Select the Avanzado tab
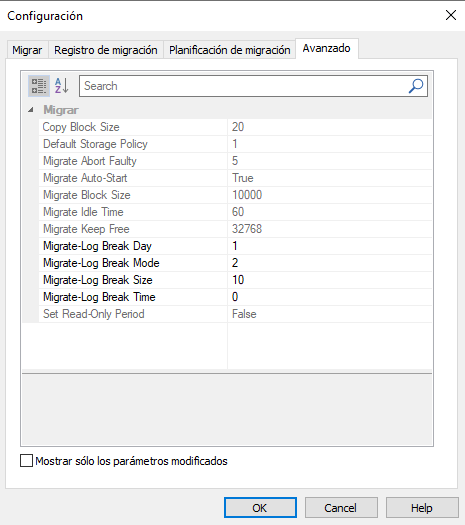465x525 pixels. pyautogui.click(x=327, y=49)
